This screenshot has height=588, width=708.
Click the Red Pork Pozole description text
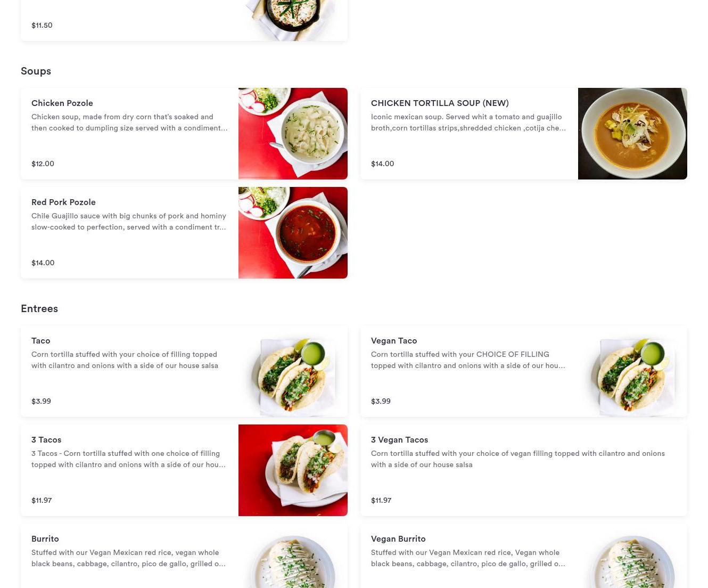tap(129, 222)
